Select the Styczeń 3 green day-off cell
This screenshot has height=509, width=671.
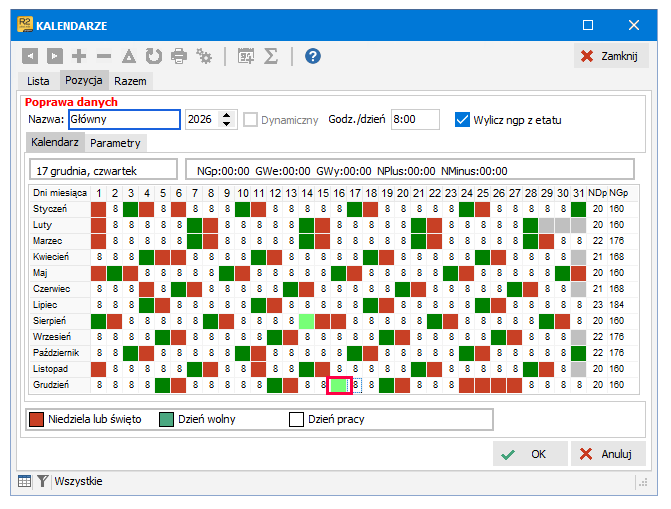coord(131,209)
